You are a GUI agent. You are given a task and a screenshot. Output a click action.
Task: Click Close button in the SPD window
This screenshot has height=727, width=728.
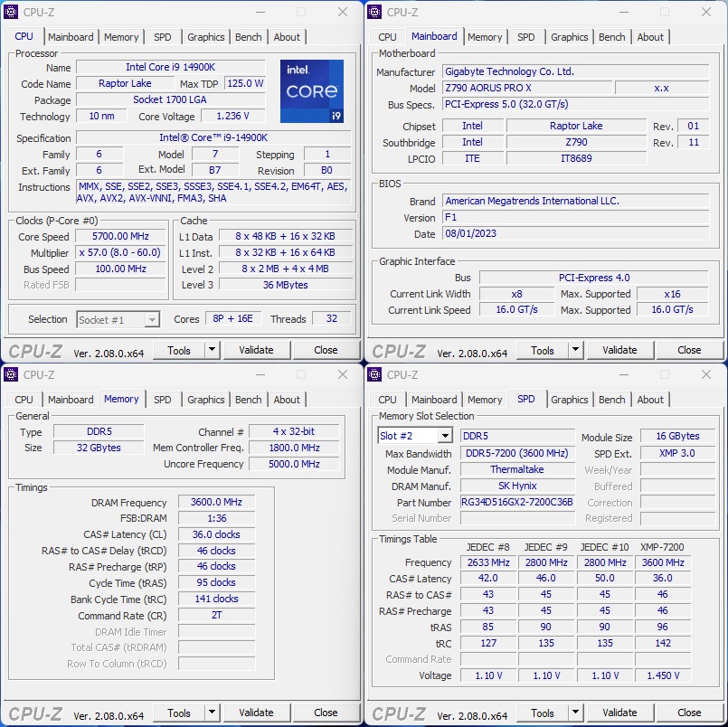point(689,713)
